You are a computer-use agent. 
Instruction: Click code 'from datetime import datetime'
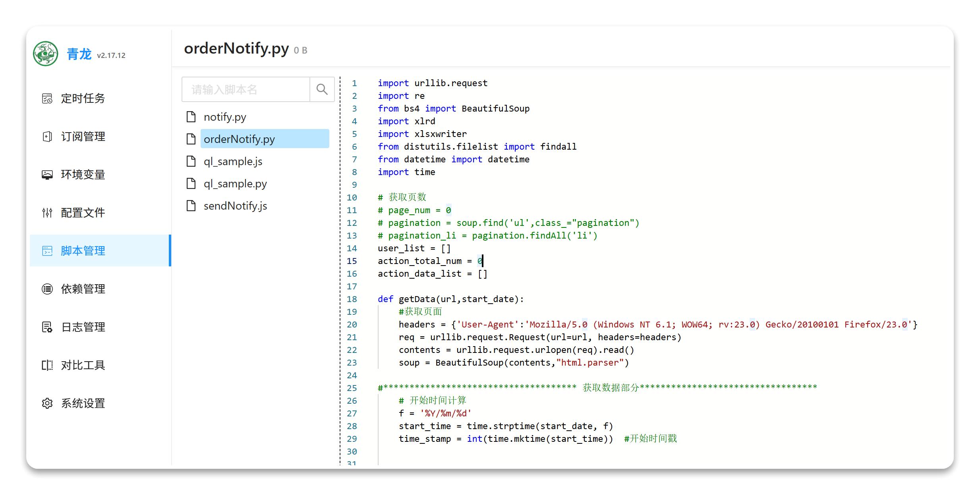point(454,160)
